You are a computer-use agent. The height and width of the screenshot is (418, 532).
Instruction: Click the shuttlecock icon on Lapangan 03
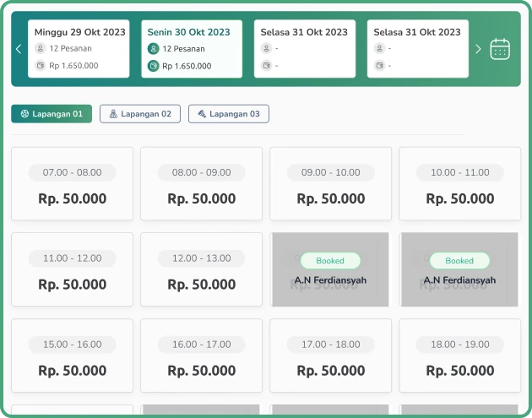pyautogui.click(x=202, y=113)
